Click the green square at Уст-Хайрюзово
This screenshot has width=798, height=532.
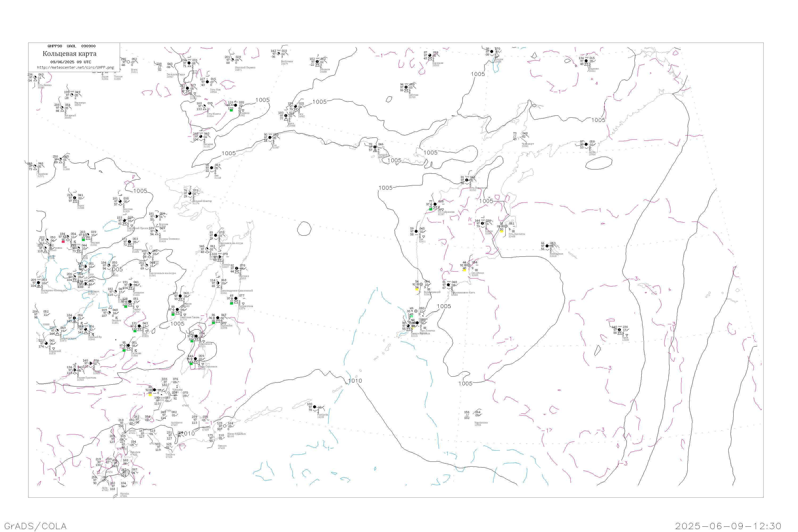pyautogui.click(x=431, y=209)
